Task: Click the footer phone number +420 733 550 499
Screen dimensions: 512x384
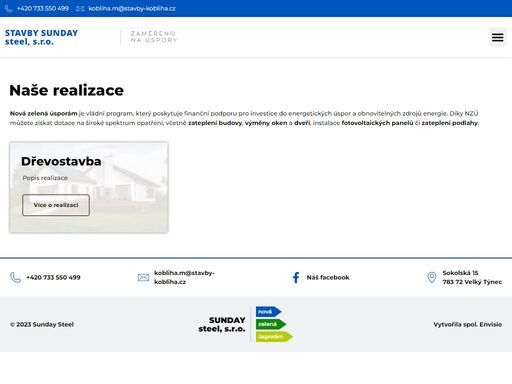Action: point(53,277)
